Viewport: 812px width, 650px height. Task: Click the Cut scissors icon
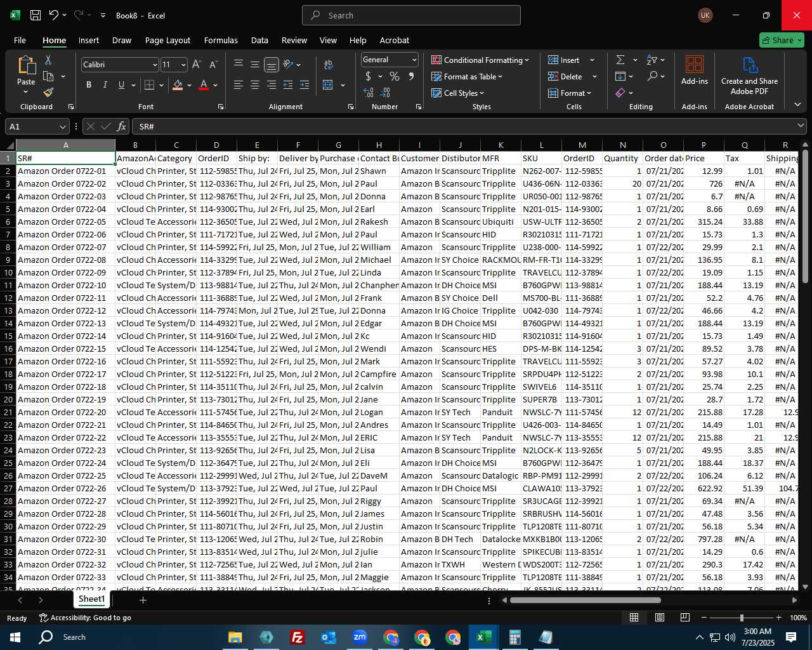(48, 60)
